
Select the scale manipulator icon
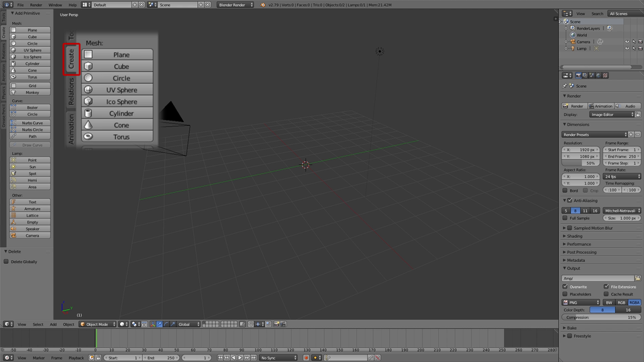pyautogui.click(x=172, y=324)
